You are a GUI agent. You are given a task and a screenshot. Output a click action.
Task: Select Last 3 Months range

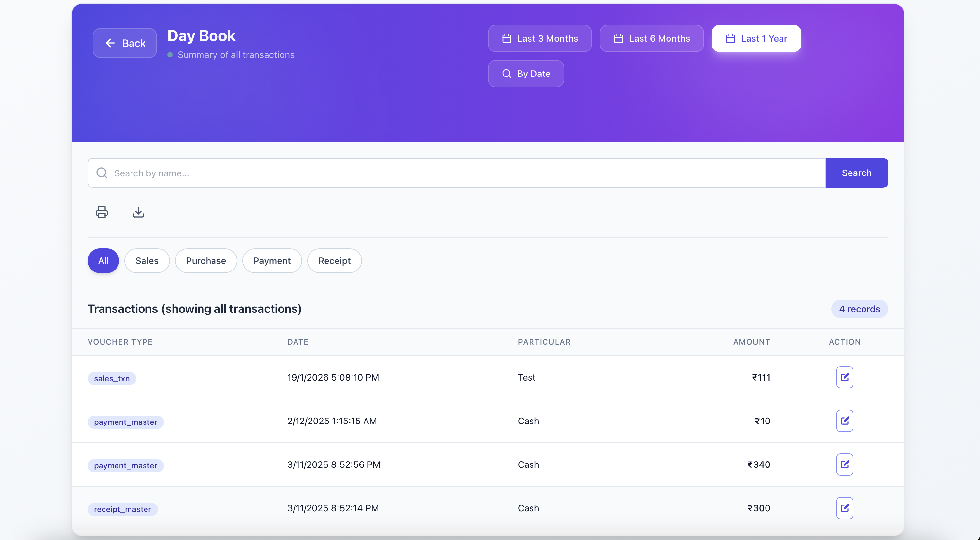pos(539,38)
